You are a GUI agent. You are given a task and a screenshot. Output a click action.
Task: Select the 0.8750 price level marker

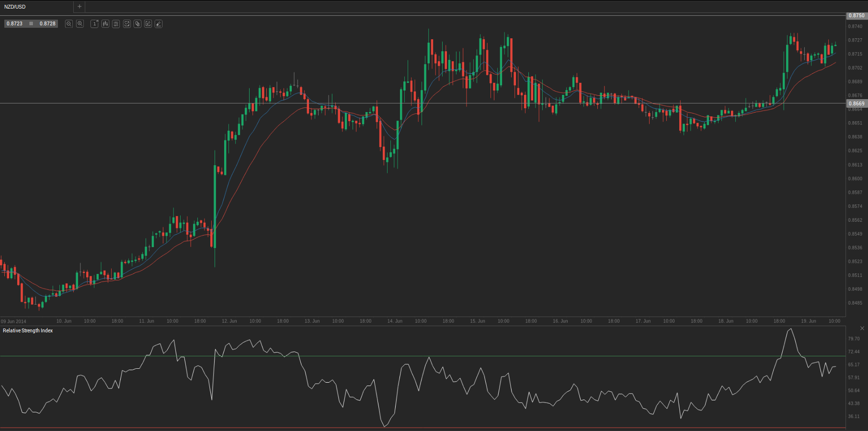point(857,16)
